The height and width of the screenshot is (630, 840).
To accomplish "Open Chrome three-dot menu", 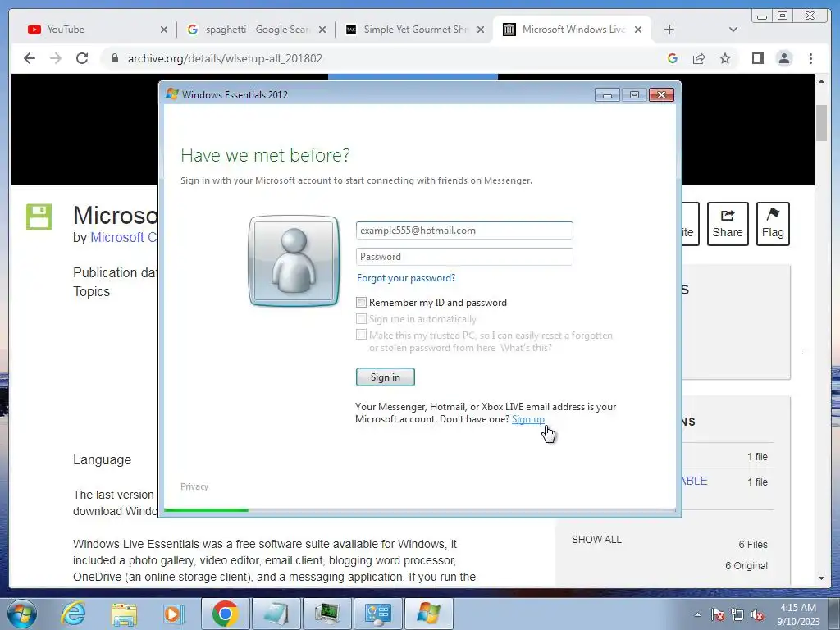I will (810, 58).
